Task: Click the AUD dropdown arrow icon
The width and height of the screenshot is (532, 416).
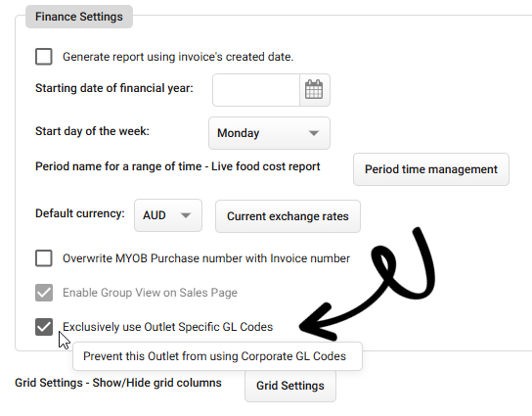Action: (186, 215)
